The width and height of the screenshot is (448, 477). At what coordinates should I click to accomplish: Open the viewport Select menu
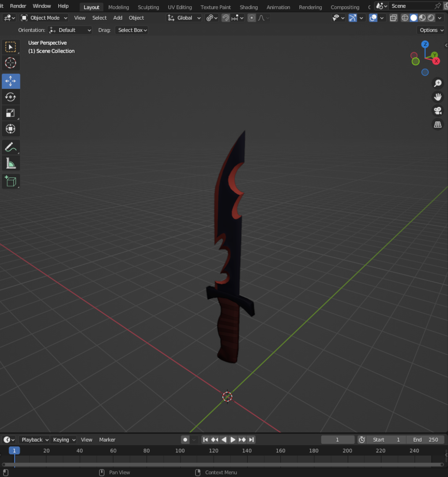99,18
